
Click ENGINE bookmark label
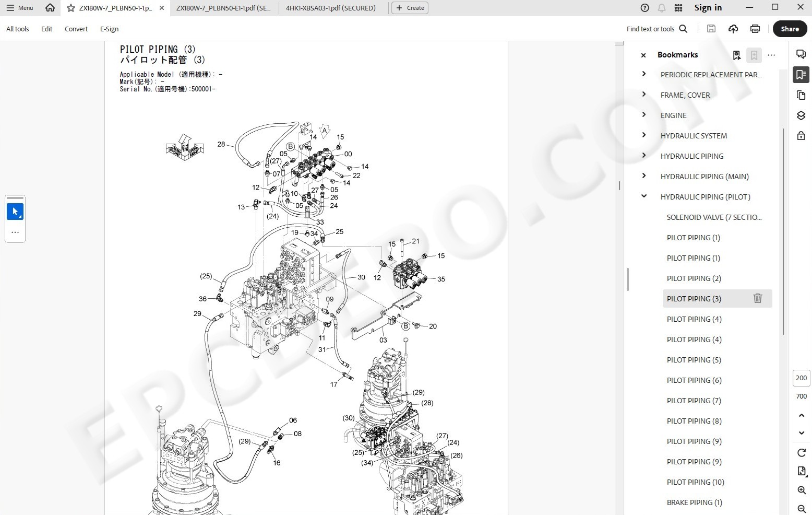tap(673, 115)
